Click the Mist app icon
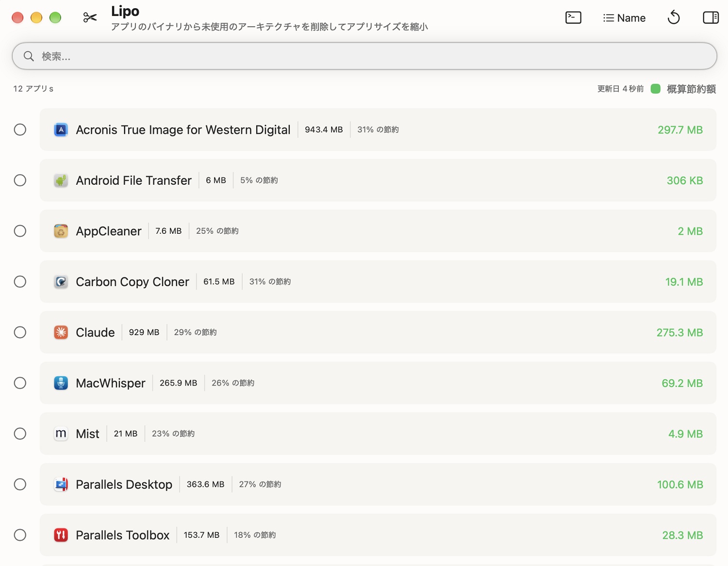The width and height of the screenshot is (728, 566). pos(61,434)
